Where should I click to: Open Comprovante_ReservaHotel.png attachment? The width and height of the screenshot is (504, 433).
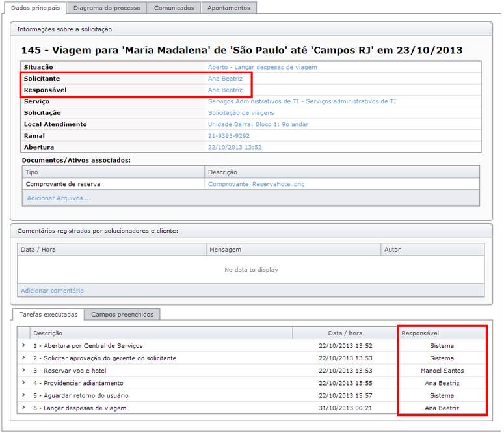[256, 184]
